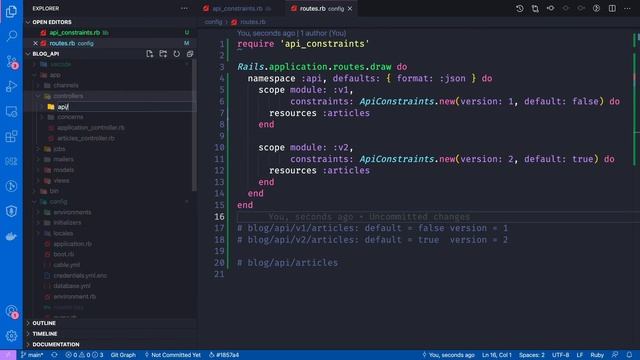Open the notifications bell in the status bar
This screenshot has width=640, height=360.
(x=629, y=355)
